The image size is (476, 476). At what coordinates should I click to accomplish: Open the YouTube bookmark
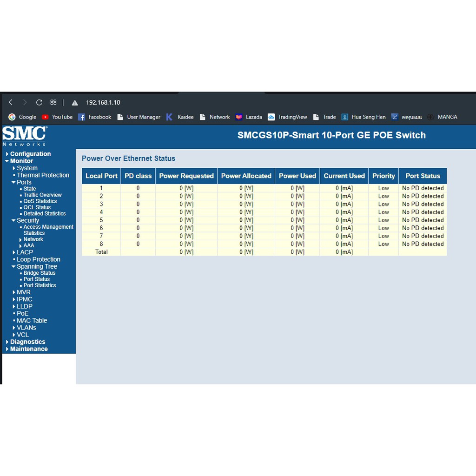[x=58, y=117]
